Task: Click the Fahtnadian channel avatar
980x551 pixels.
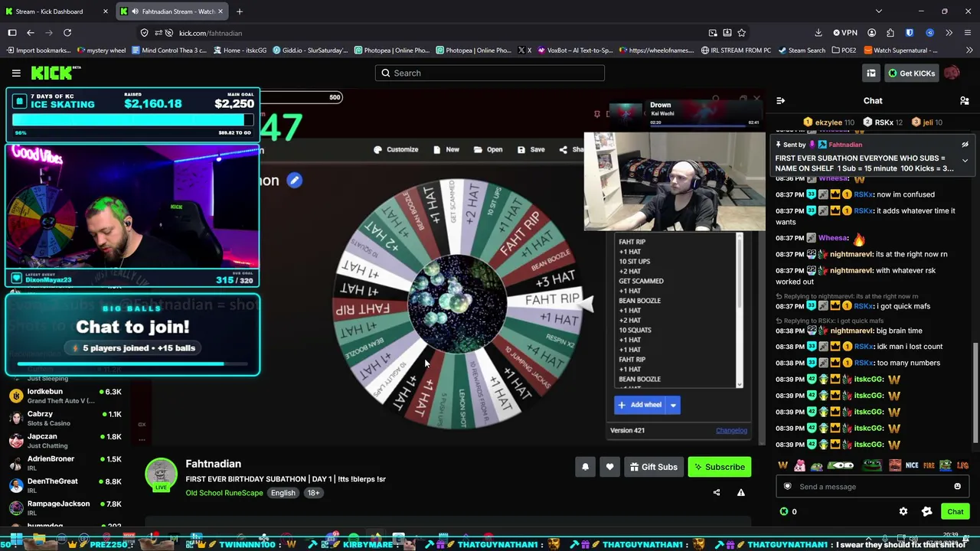Action: pos(162,474)
